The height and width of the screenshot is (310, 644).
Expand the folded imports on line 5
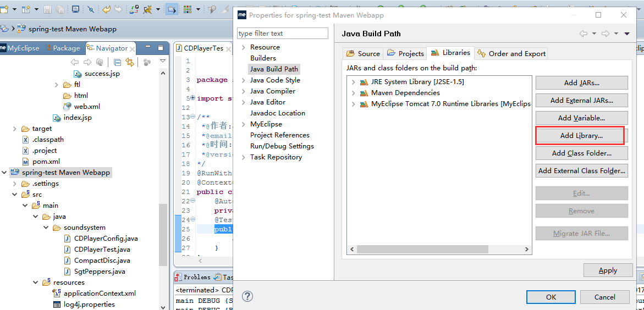click(x=193, y=98)
